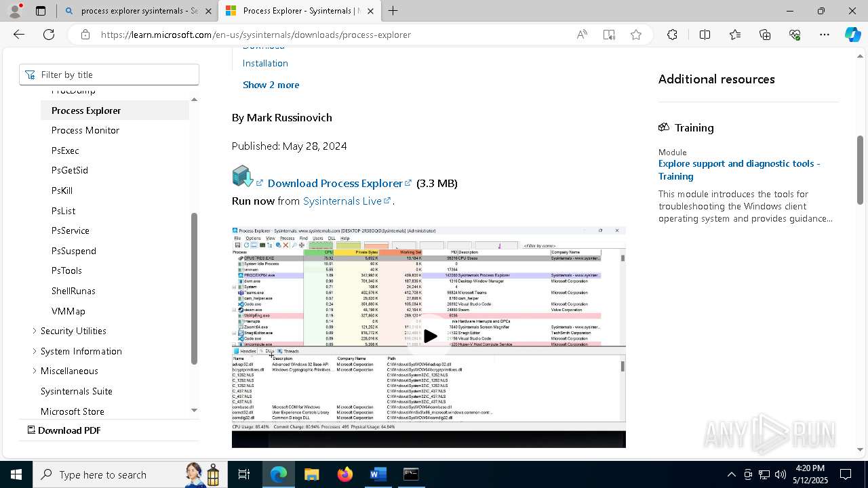Click the address bar URL
Viewport: 868px width, 488px height.
pos(256,35)
